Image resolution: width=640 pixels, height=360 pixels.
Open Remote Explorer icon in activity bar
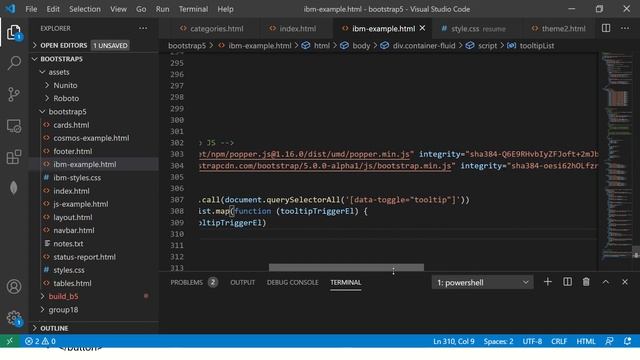(14, 126)
